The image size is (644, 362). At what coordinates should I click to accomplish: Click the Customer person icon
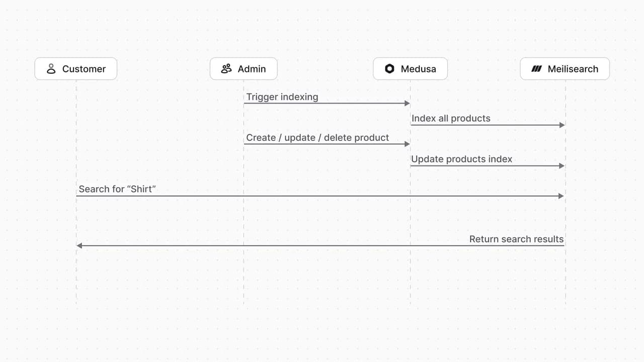51,69
